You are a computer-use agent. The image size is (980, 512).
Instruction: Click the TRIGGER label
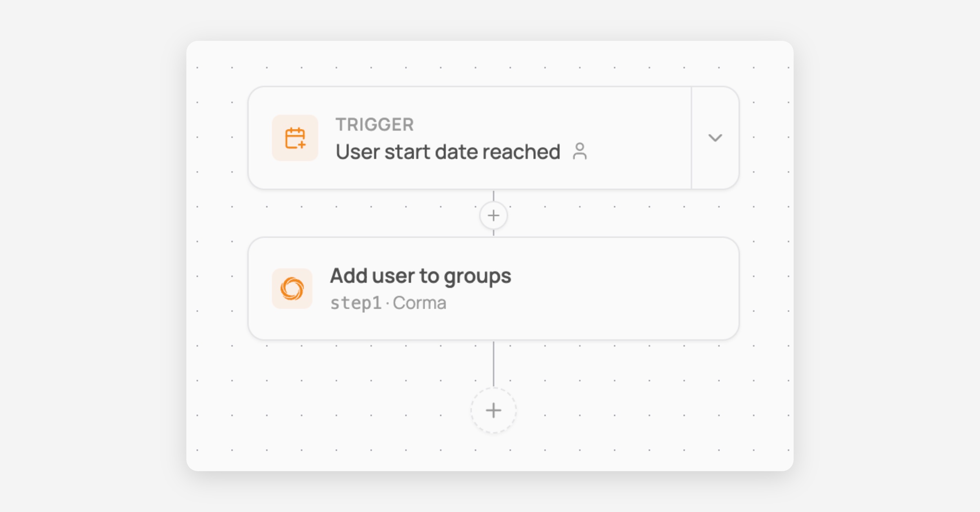point(374,124)
